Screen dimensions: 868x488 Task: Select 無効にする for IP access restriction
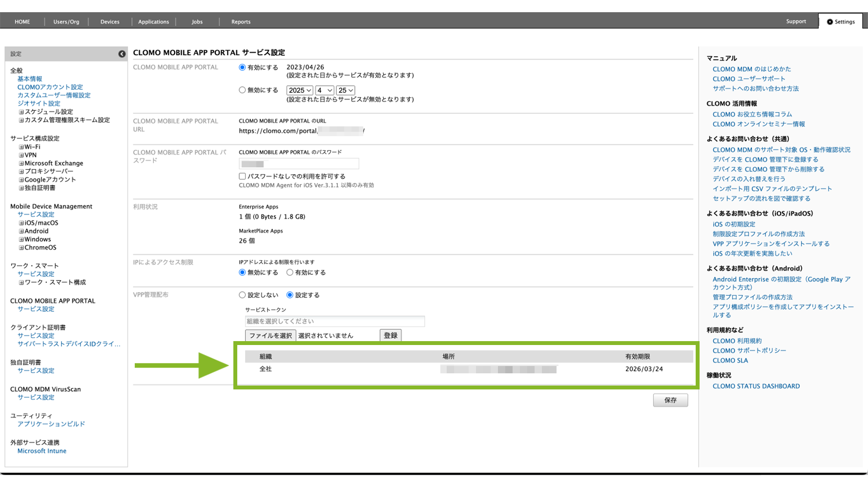click(242, 272)
